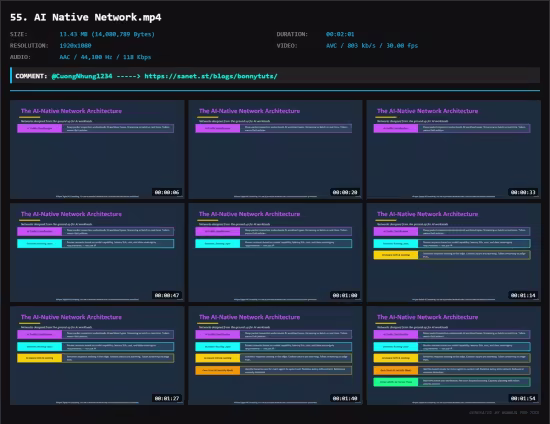Select the size value '13.43 MB (14,080,789 Bytes)'
The image size is (550, 424).
pyautogui.click(x=107, y=34)
